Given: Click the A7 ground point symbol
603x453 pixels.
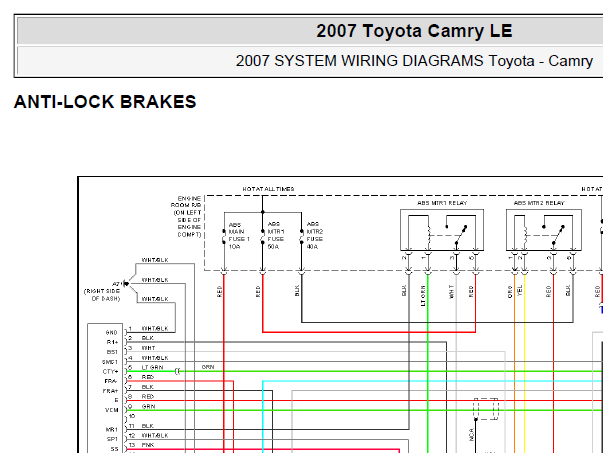Looking at the screenshot, I should [126, 284].
